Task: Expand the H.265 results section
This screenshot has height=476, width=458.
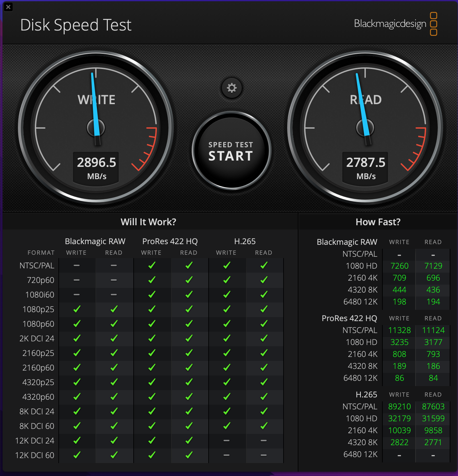Action: tap(366, 394)
